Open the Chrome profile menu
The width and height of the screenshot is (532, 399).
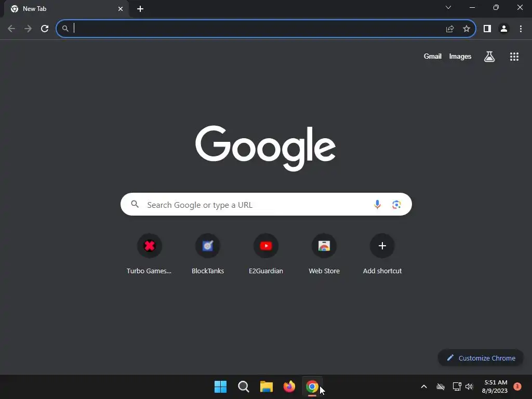504,29
